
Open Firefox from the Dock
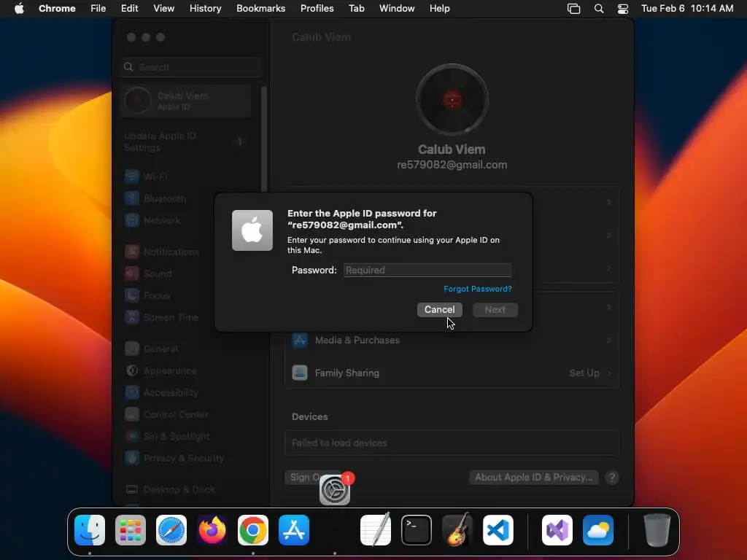click(x=212, y=530)
